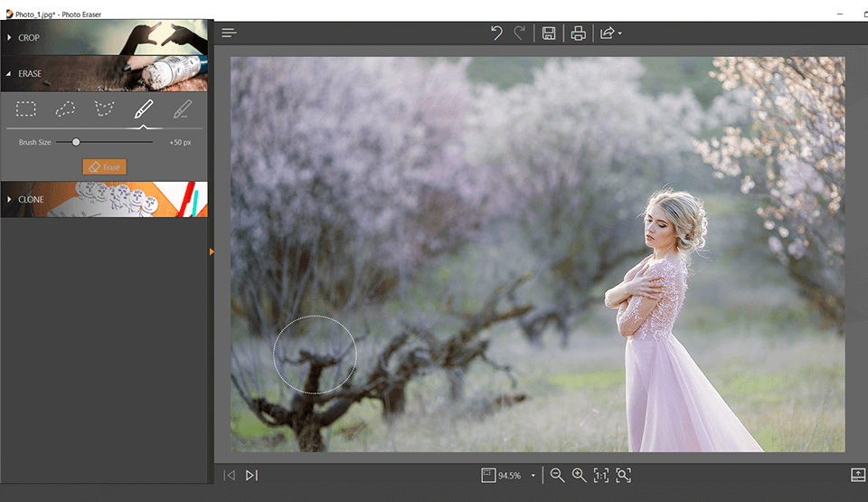Select the polygonal lasso tool
Viewport: 868px width, 502px height.
104,109
